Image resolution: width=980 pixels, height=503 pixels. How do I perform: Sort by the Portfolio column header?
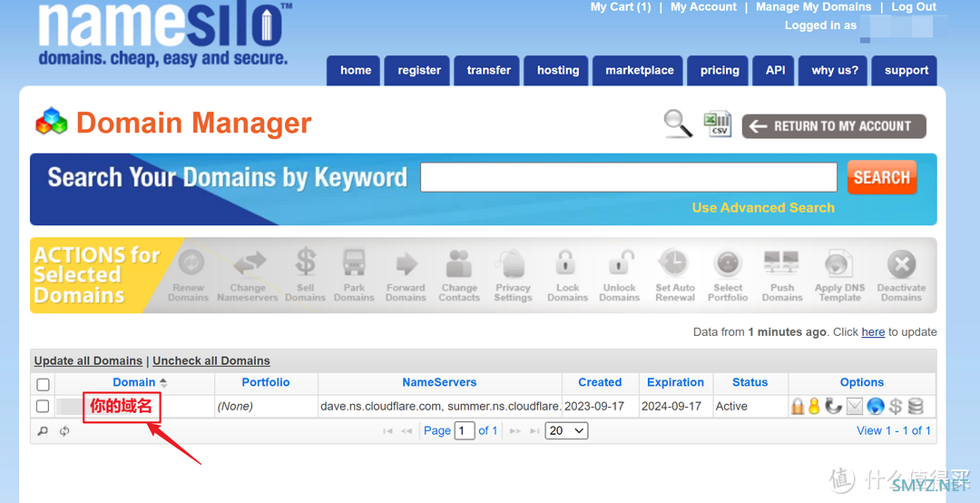(266, 382)
